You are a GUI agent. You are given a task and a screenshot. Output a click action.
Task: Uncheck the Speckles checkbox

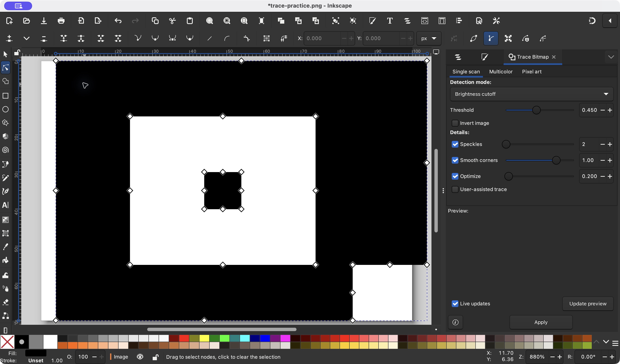click(x=455, y=144)
